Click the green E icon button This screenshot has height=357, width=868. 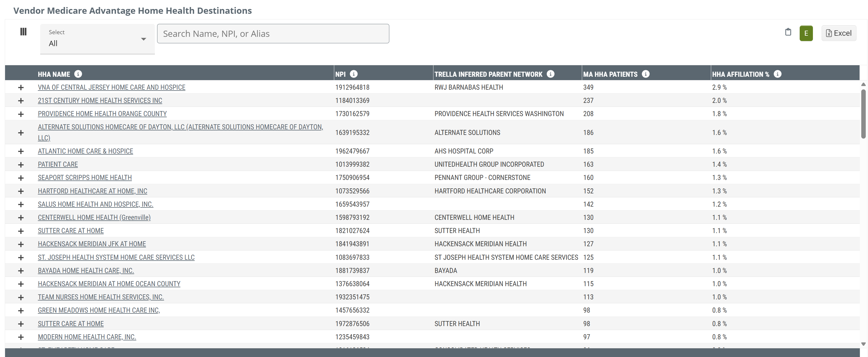(x=806, y=33)
